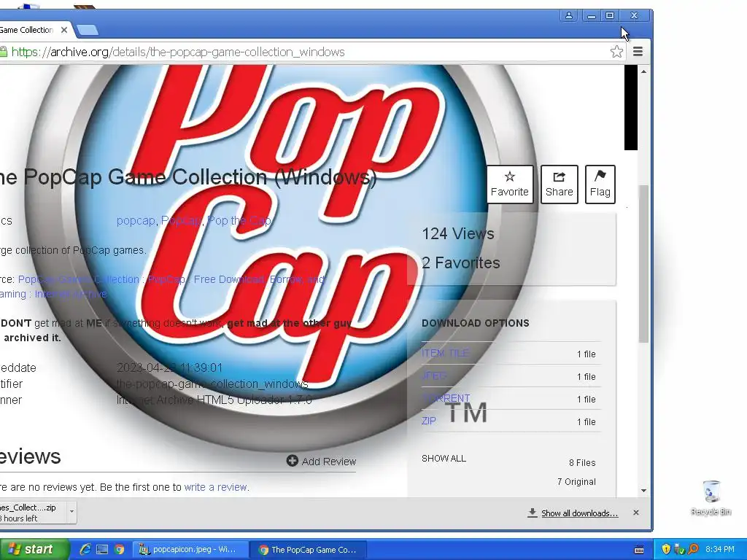The image size is (747, 560).
Task: Launch Chrome from quick launch bar
Action: pos(119,550)
